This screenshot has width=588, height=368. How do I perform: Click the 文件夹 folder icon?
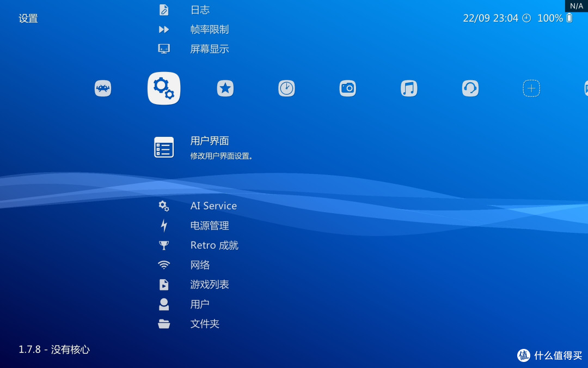(x=164, y=324)
